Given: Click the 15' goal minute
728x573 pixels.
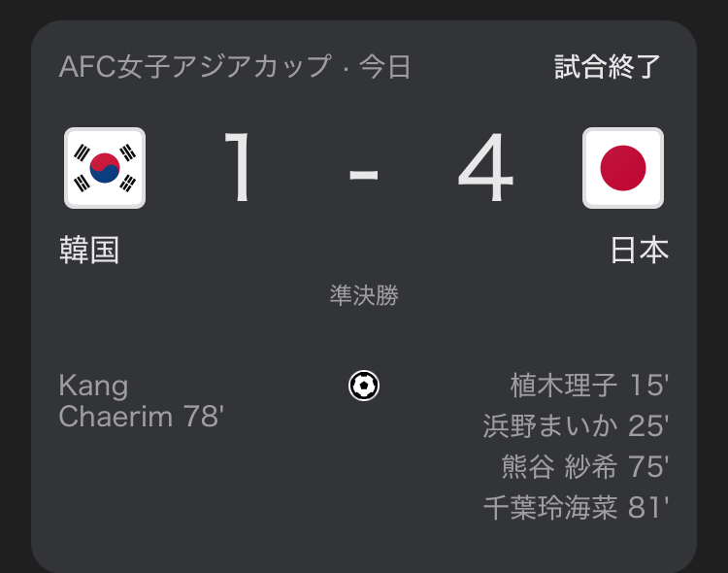Looking at the screenshot, I should pyautogui.click(x=648, y=386).
